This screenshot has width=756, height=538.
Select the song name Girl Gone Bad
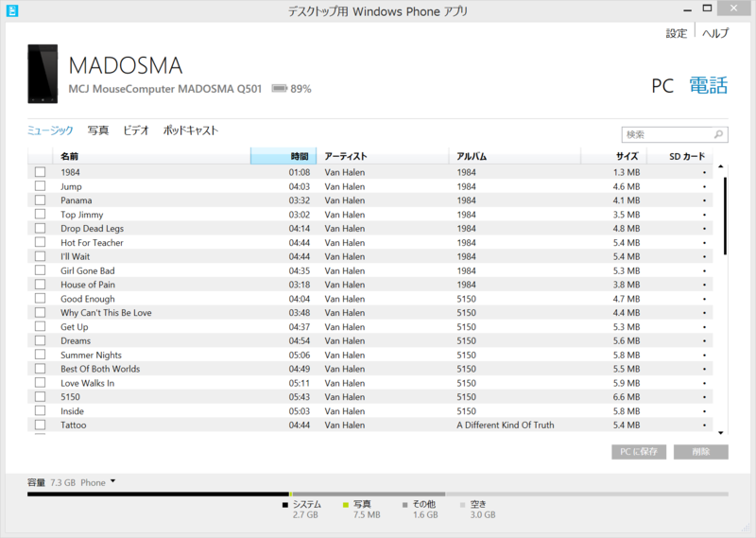coord(88,270)
